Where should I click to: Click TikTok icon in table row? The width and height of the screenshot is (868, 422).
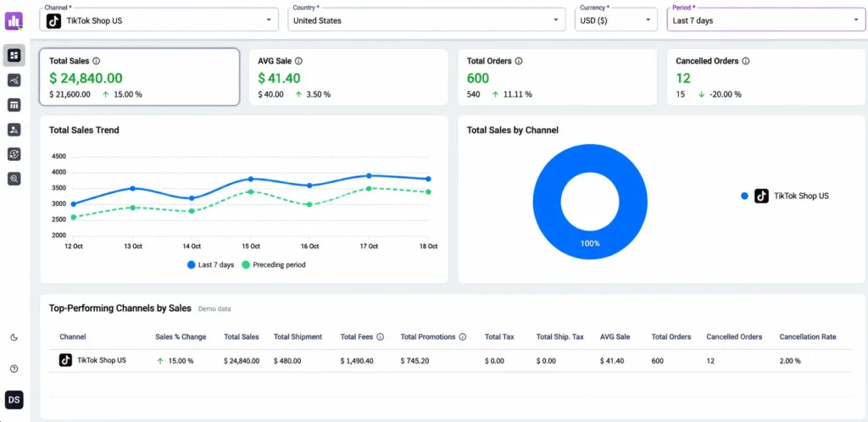point(66,360)
